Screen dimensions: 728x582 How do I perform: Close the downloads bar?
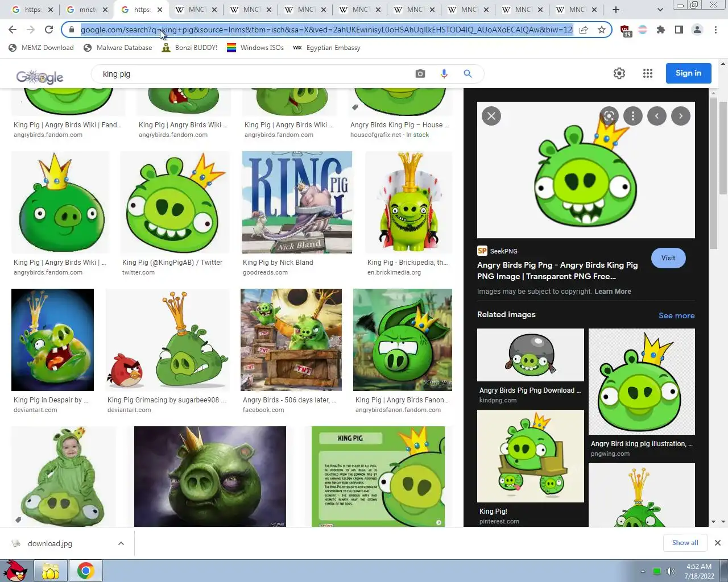(717, 543)
